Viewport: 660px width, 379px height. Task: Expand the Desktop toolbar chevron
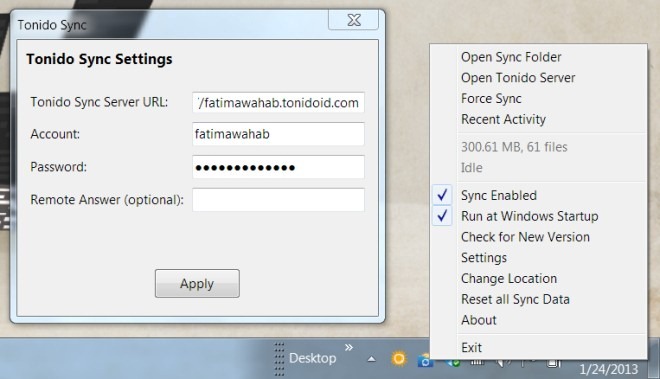point(349,347)
